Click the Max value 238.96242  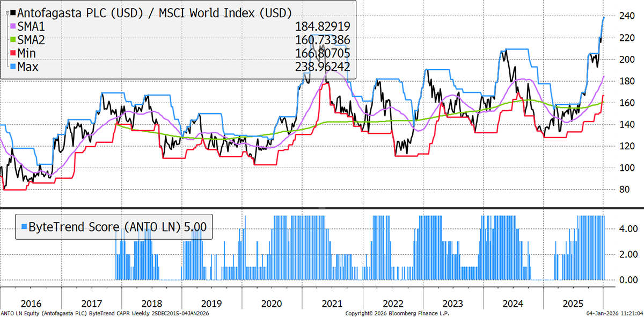[323, 67]
